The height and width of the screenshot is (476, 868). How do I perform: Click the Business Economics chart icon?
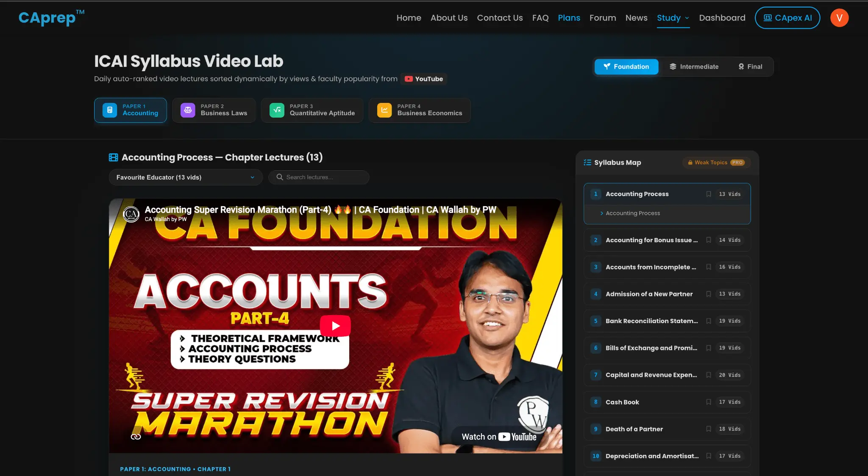[x=384, y=110]
